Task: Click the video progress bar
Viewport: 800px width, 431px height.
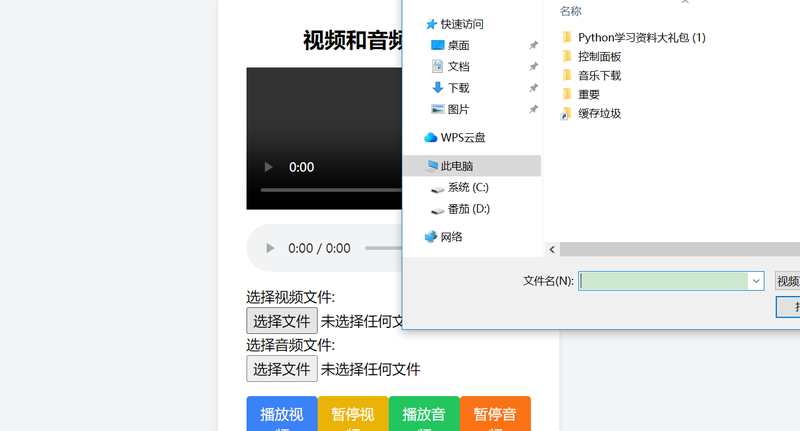Action: (331, 190)
